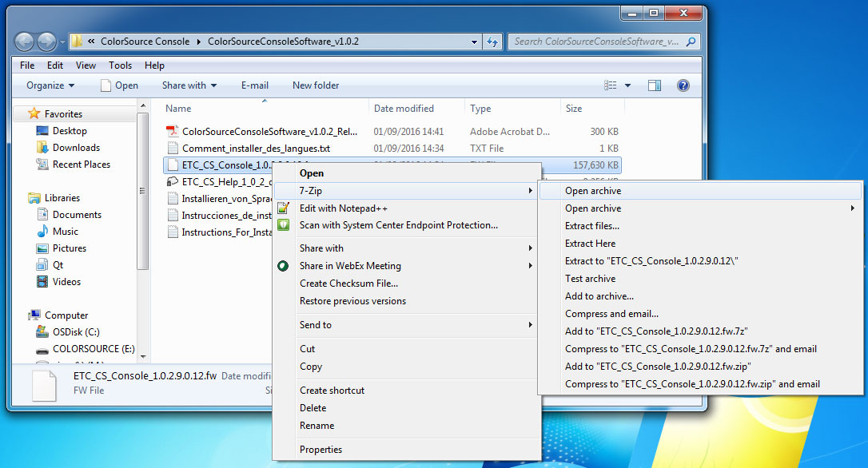Expand the Send to submenu
Image resolution: width=868 pixels, height=468 pixels.
point(531,325)
